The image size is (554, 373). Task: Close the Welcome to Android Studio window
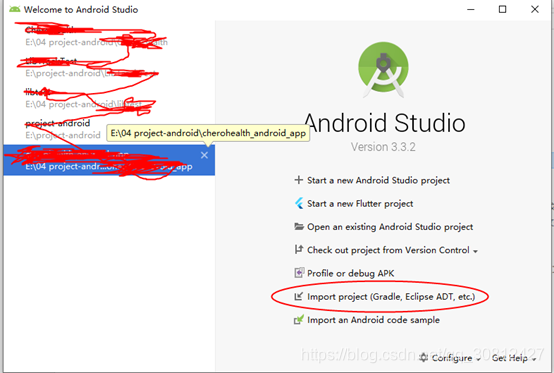pos(535,9)
